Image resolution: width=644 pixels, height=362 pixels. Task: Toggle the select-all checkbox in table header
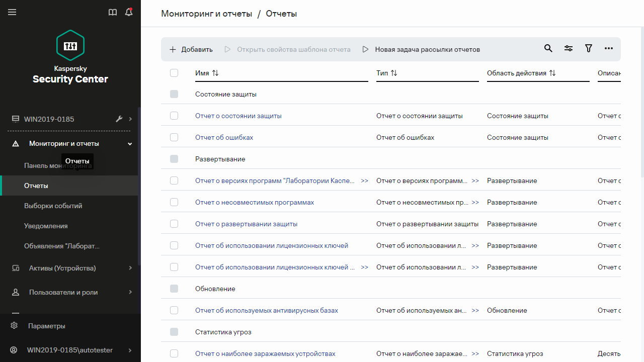(x=174, y=73)
